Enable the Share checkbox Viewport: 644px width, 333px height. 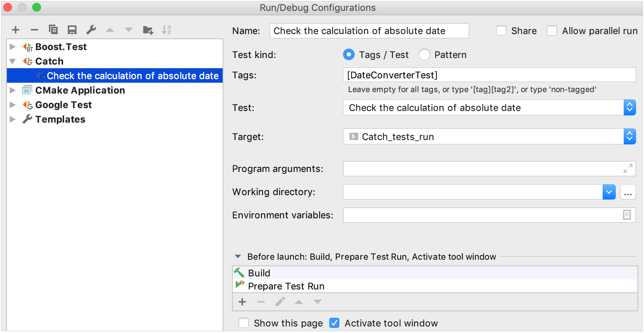[501, 31]
